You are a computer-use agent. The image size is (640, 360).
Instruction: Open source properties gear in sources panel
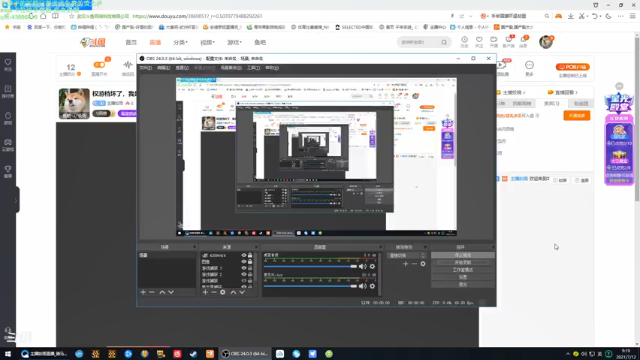click(x=222, y=292)
